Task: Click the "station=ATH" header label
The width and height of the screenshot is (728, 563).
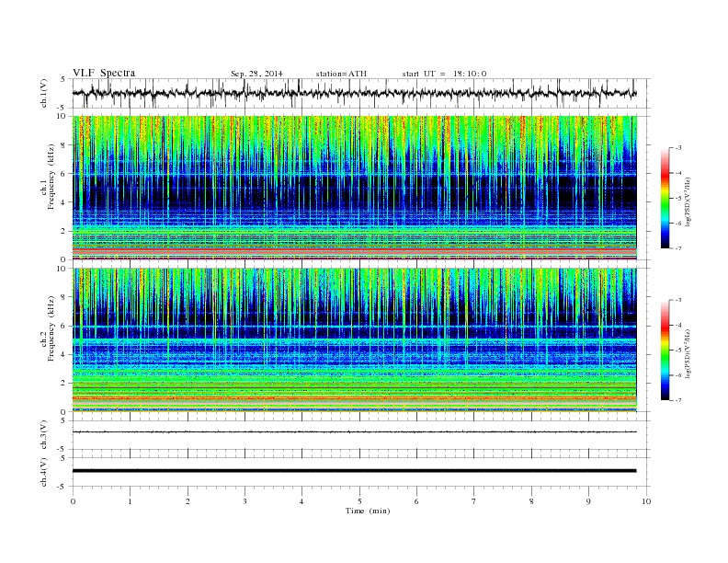Action: [341, 74]
